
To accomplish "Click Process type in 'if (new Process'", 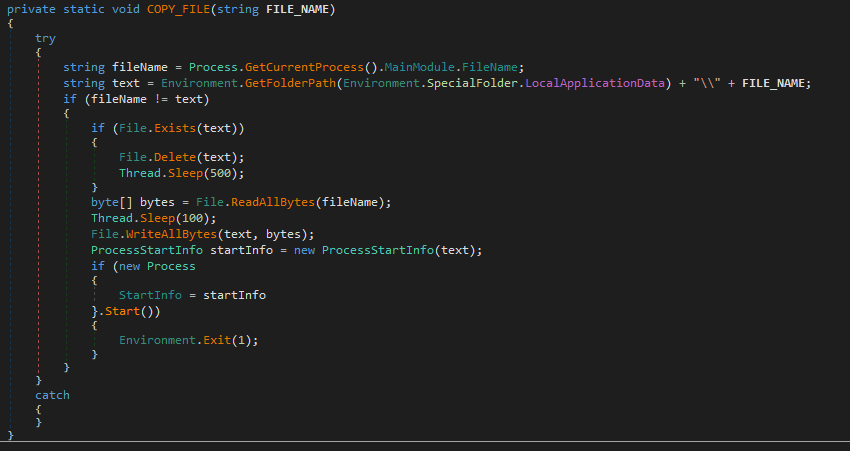I will (171, 266).
